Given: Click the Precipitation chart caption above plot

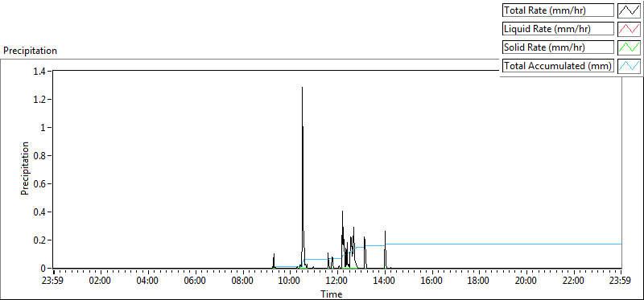Looking at the screenshot, I should pyautogui.click(x=30, y=51).
